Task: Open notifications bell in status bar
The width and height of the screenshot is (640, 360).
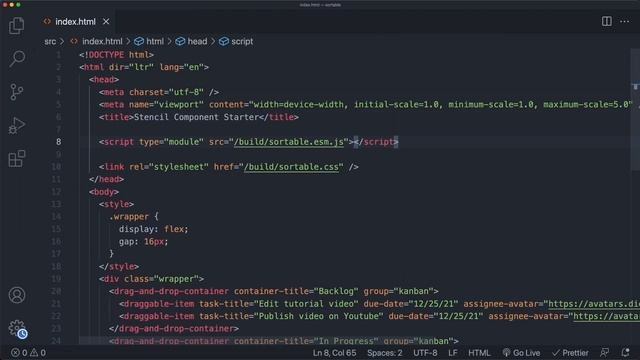Action: click(625, 353)
